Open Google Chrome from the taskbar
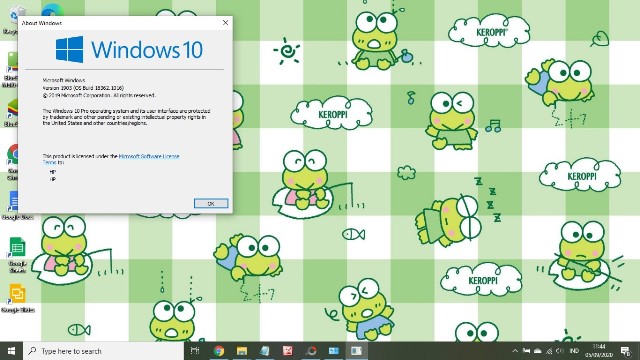This screenshot has height=360, width=640. 219,351
